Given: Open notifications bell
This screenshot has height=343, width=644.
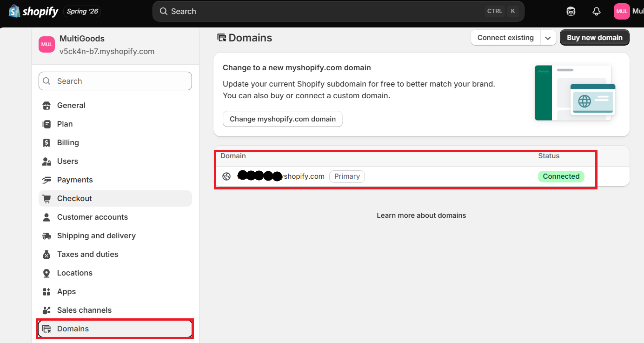Looking at the screenshot, I should 597,12.
